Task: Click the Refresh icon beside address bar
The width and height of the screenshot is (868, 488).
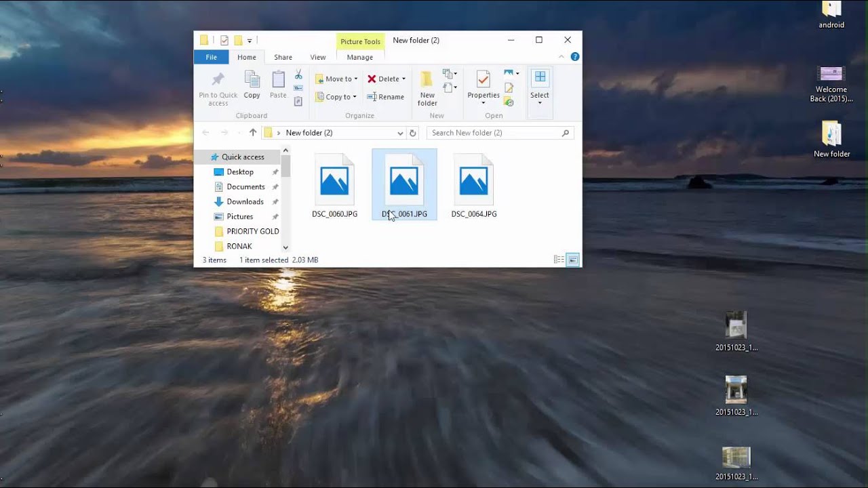Action: point(413,133)
